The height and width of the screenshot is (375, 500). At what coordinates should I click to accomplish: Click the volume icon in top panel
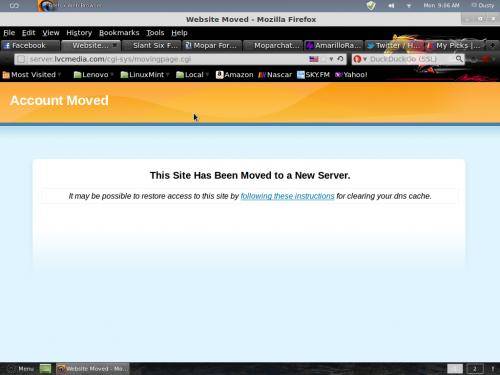pyautogui.click(x=391, y=6)
